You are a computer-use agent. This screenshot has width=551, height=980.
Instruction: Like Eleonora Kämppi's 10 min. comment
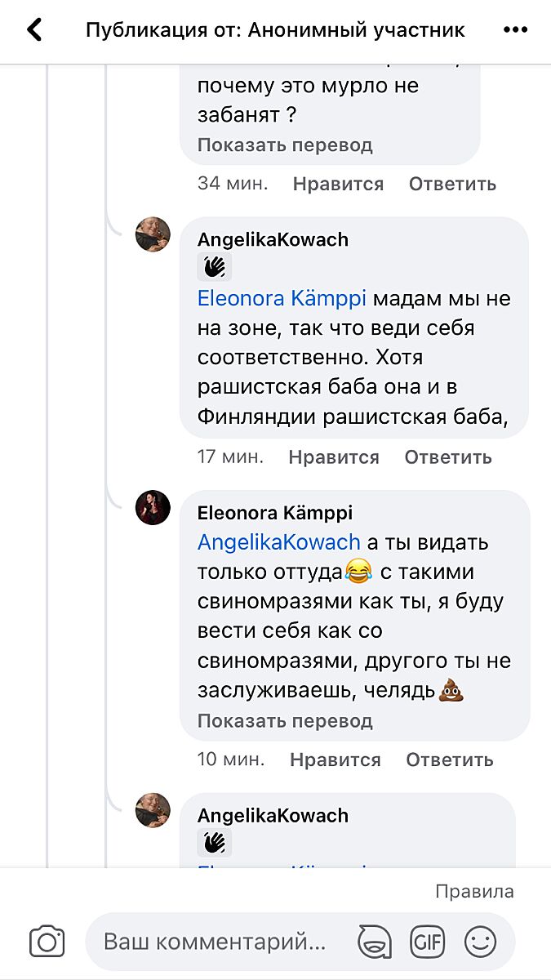pyautogui.click(x=335, y=759)
